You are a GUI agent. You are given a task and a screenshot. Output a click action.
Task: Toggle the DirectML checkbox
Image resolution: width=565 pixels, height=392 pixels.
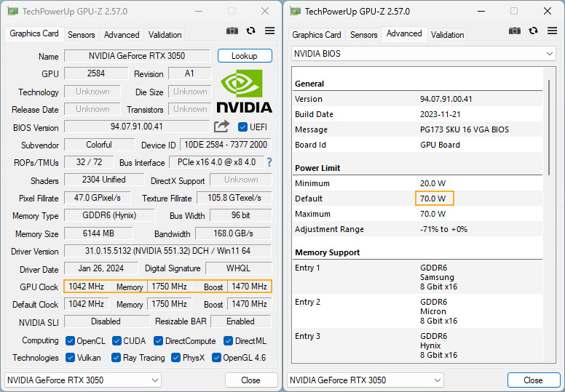228,340
